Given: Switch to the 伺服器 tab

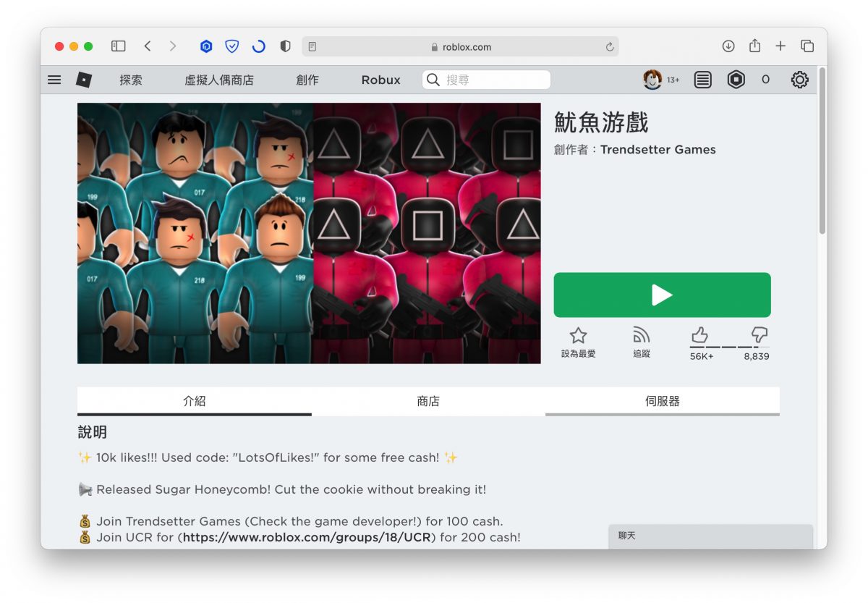Looking at the screenshot, I should click(x=663, y=401).
